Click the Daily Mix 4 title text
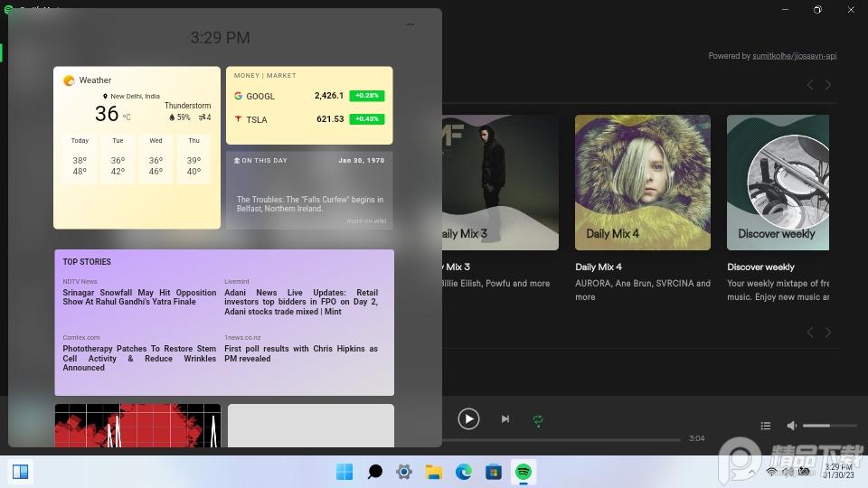 coord(599,267)
